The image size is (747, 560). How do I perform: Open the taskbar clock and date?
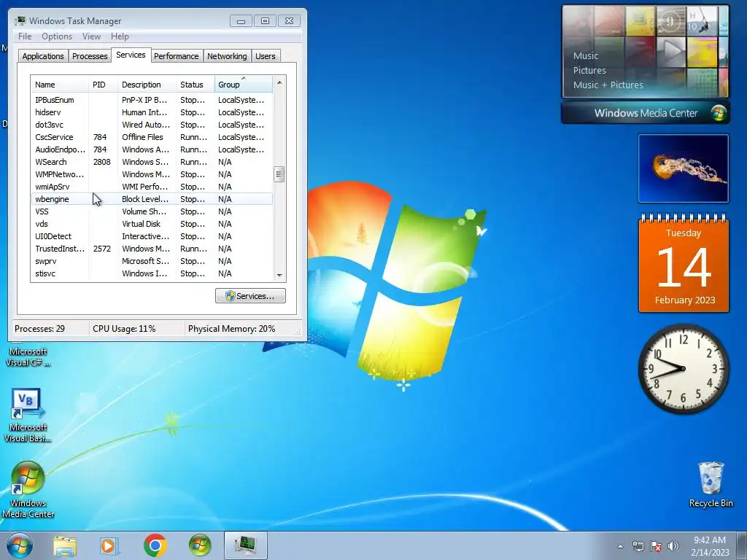(710, 546)
